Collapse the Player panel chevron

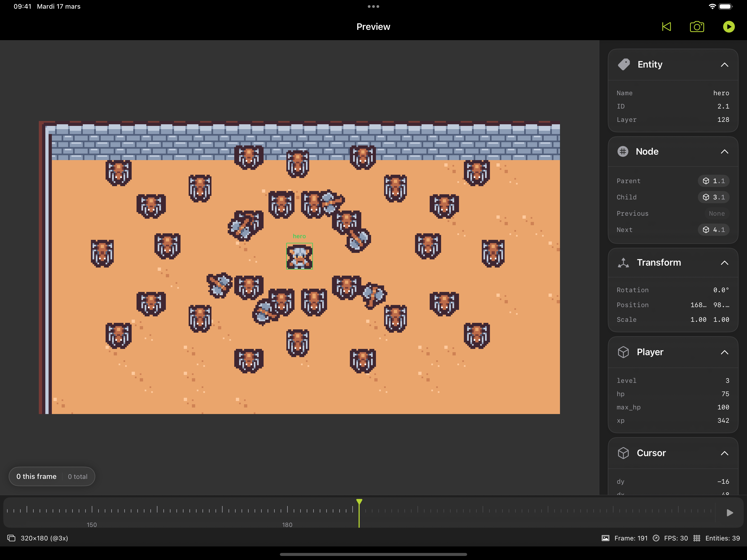[724, 352]
